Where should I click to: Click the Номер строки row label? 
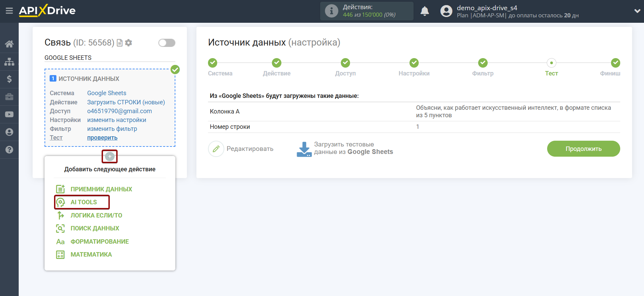(x=230, y=127)
